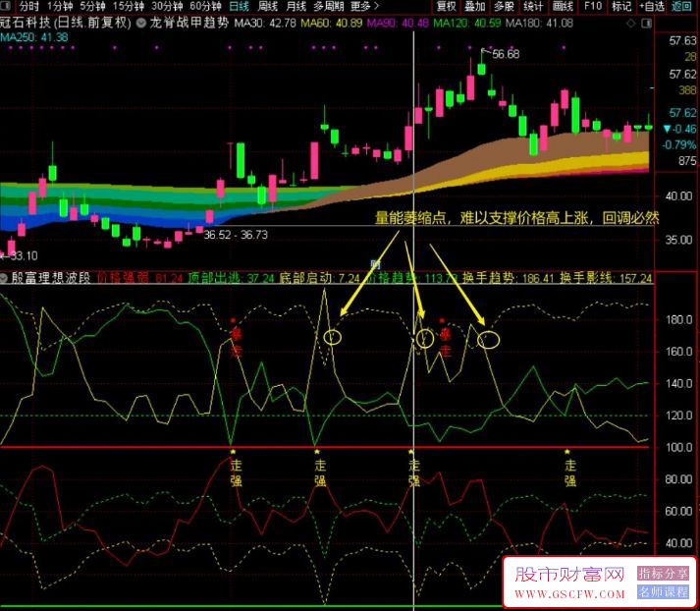Click the 名师课程 link in the banner

click(x=663, y=592)
